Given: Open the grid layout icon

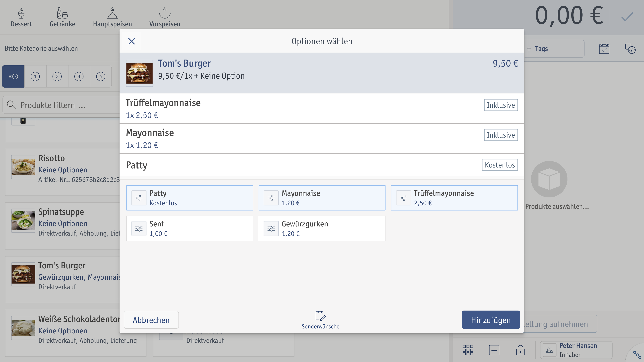Looking at the screenshot, I should point(468,350).
